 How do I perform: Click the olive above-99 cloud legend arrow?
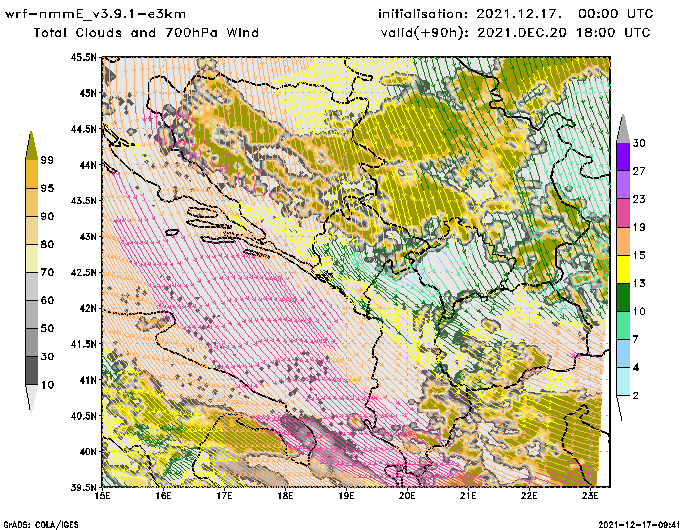(31, 146)
